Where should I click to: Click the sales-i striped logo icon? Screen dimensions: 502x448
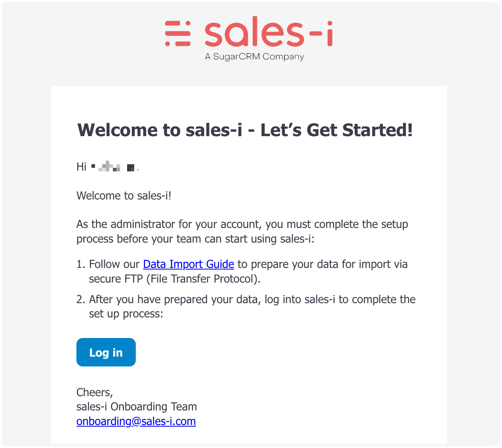click(x=178, y=33)
